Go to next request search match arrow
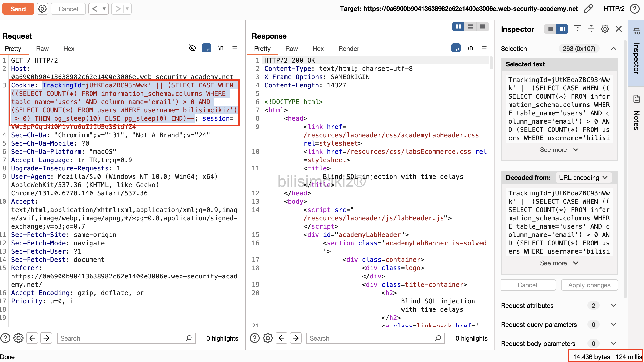The height and width of the screenshot is (362, 644). point(46,338)
